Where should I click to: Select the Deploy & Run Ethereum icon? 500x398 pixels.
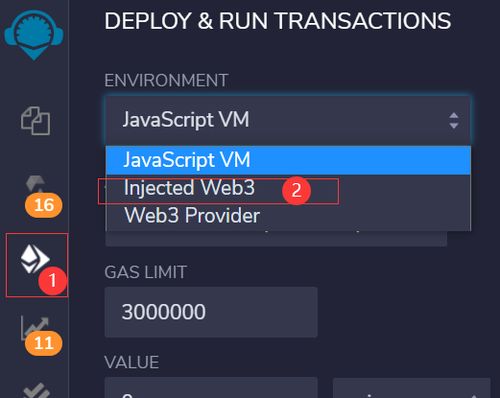(x=35, y=259)
